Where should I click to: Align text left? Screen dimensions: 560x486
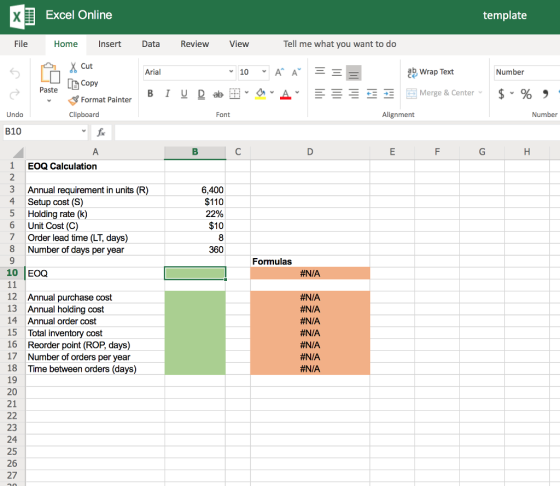320,94
